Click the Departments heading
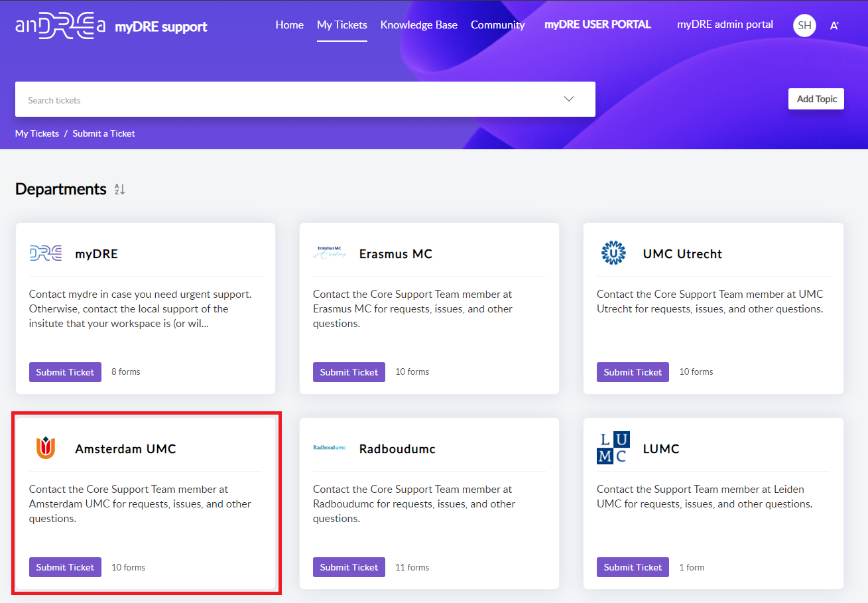 pyautogui.click(x=61, y=189)
